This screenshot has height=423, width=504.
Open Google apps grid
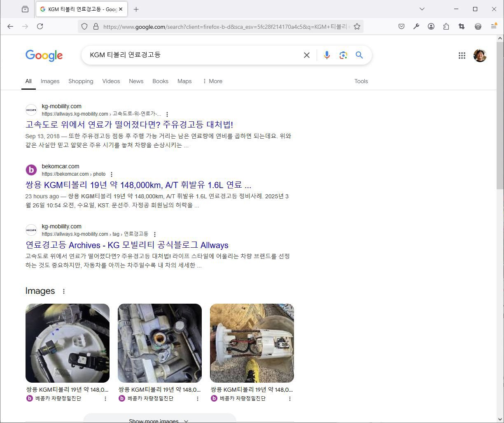(462, 56)
